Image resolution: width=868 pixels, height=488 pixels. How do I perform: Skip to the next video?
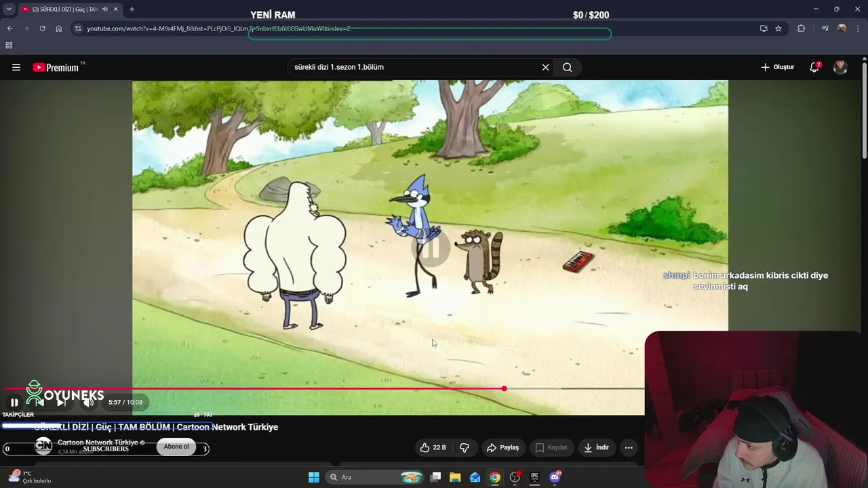[60, 402]
